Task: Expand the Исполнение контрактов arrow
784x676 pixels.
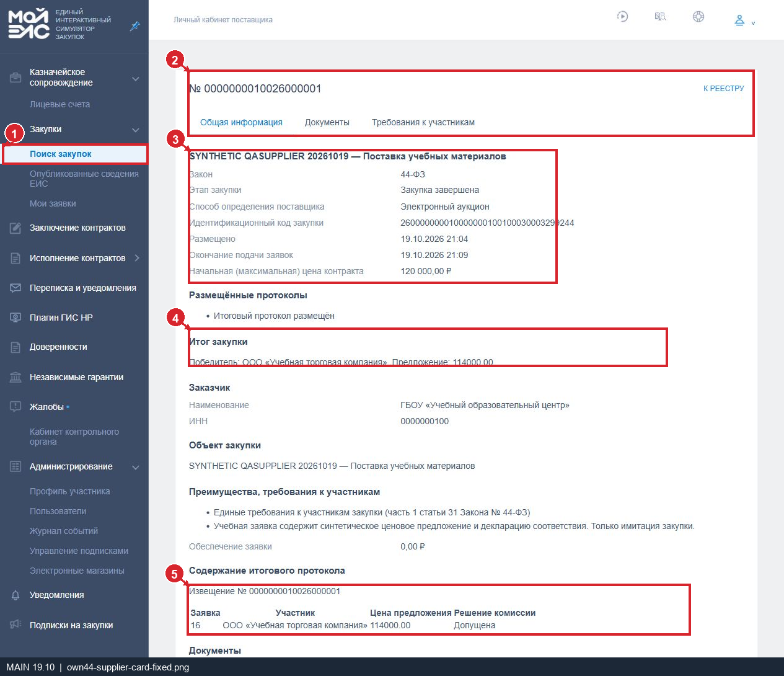Action: point(137,258)
